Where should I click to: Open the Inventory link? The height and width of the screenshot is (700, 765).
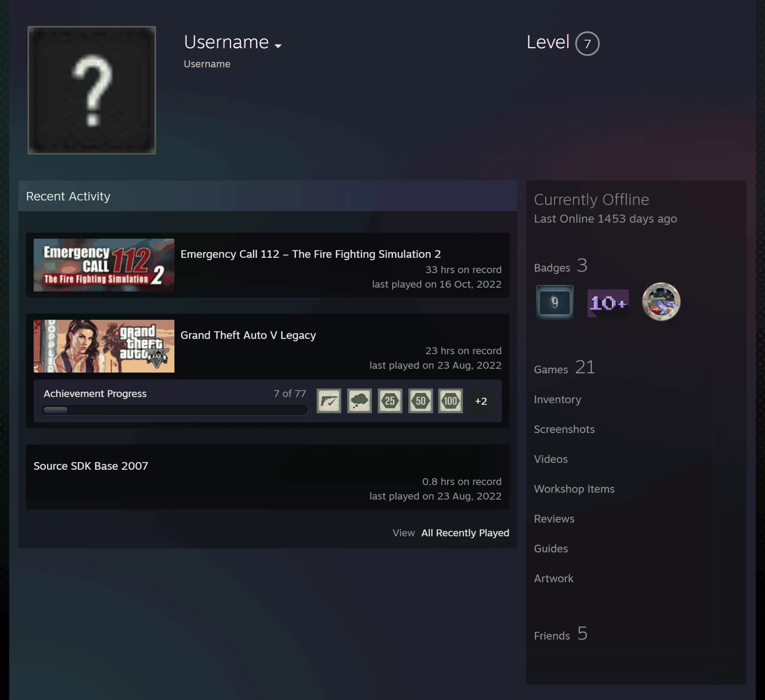pyautogui.click(x=557, y=399)
